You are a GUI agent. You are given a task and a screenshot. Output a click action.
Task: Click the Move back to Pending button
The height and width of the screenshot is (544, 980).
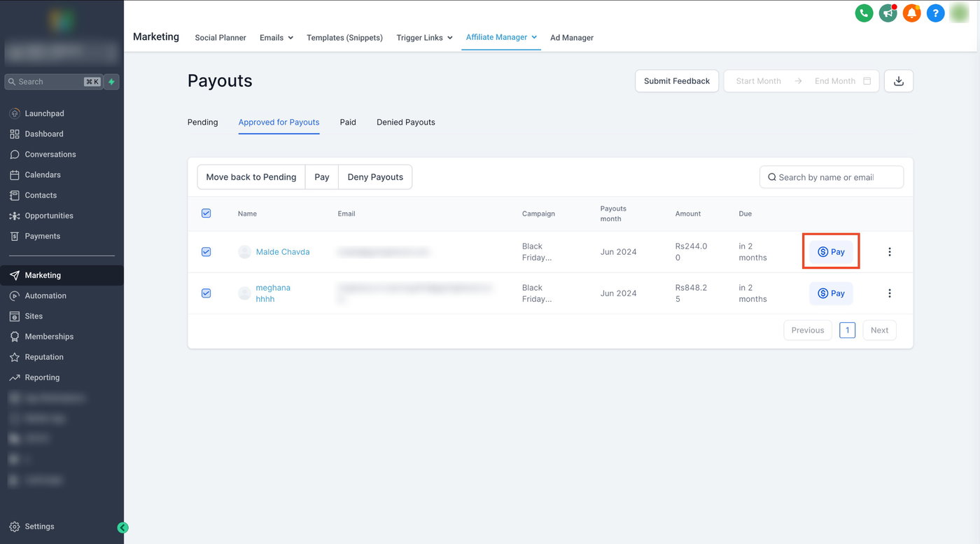tap(251, 177)
